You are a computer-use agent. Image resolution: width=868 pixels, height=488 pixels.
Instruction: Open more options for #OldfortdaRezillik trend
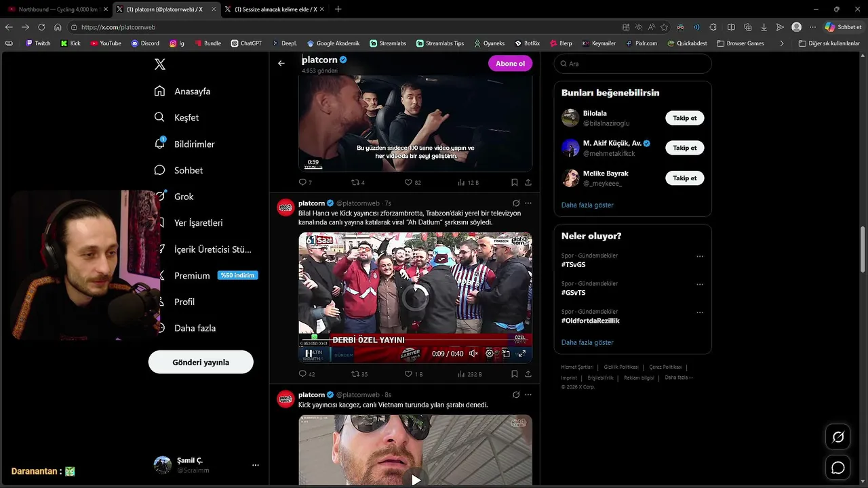tap(700, 313)
